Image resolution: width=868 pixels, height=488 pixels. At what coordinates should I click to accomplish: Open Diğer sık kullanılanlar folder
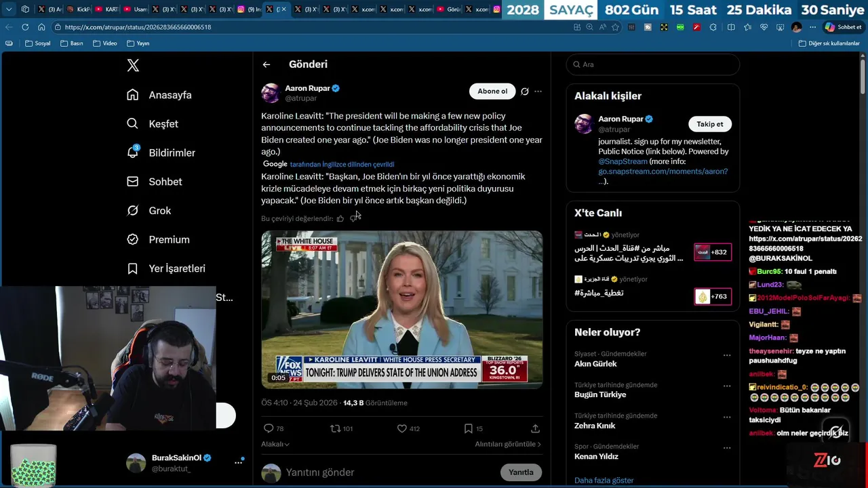pyautogui.click(x=829, y=43)
